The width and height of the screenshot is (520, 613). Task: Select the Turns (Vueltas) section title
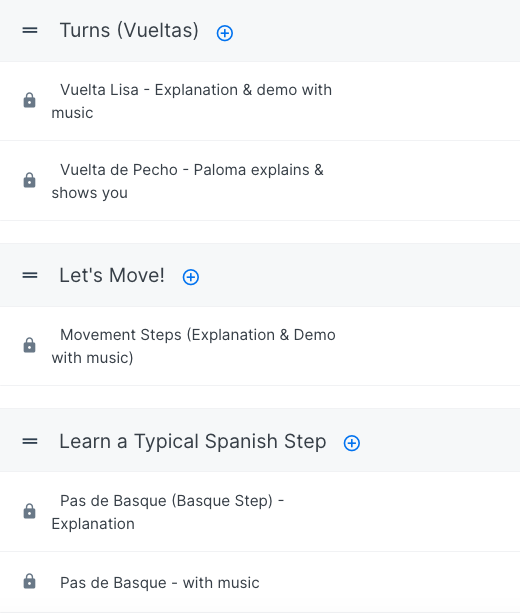pyautogui.click(x=129, y=30)
